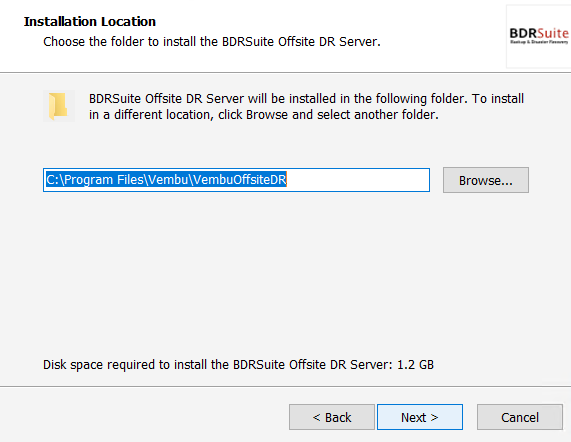Place cursor at the C:\ drive prefix
The image size is (571, 442).
tap(55, 180)
